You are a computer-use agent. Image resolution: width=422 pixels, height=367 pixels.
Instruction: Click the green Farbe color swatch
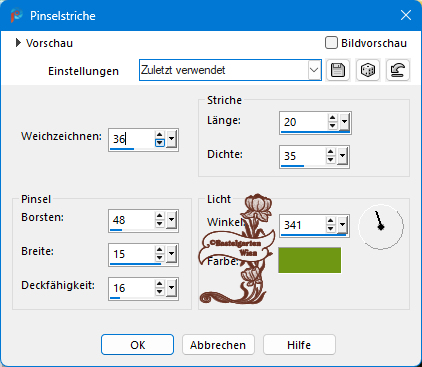pos(310,260)
